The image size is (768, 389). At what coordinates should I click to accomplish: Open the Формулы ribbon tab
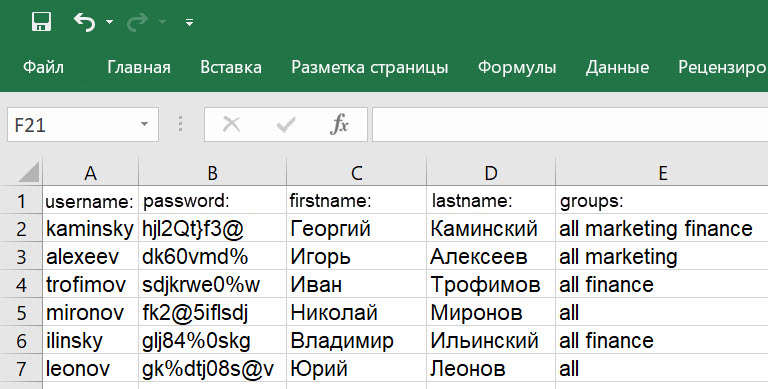click(x=517, y=67)
